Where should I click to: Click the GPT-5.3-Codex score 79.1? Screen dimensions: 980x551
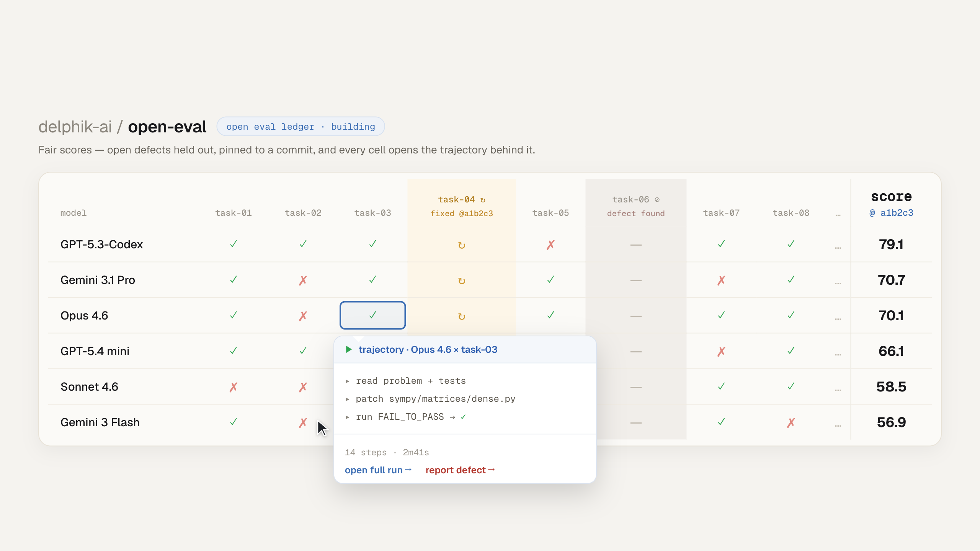point(891,244)
